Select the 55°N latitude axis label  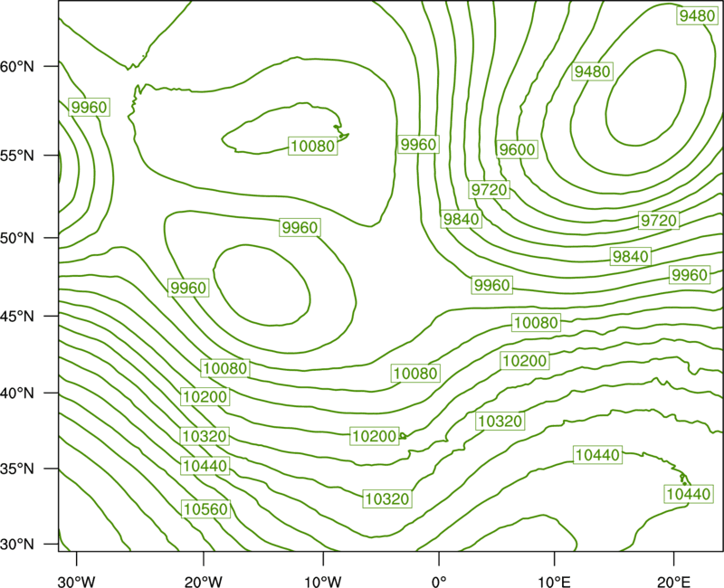[x=17, y=156]
